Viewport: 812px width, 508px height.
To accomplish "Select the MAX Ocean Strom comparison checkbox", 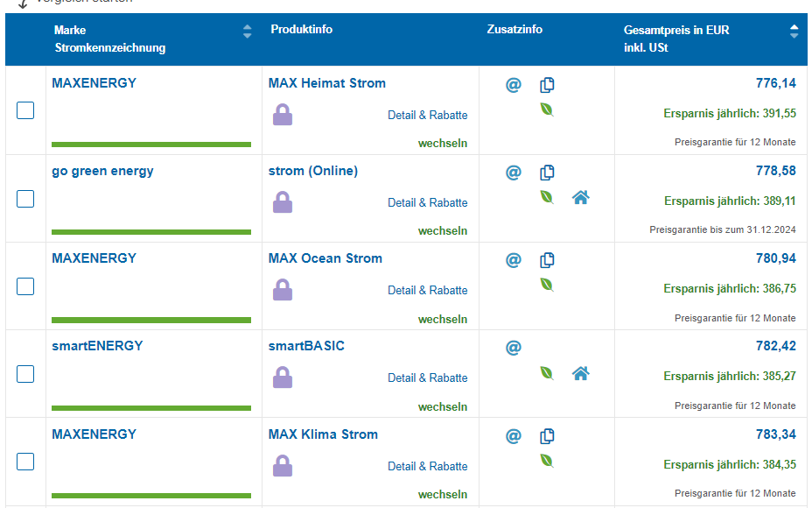I will pos(25,286).
